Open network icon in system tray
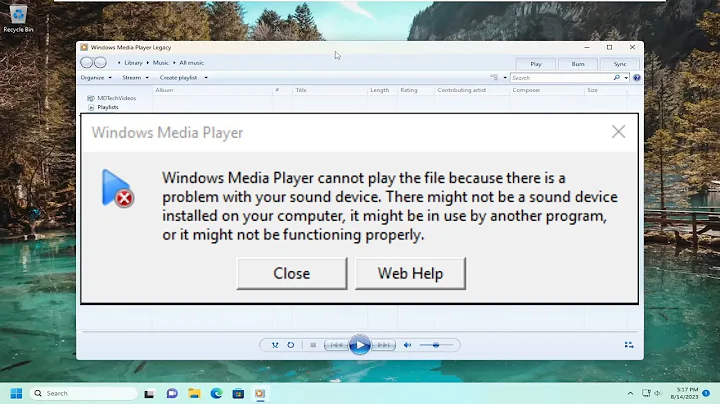 coord(646,393)
